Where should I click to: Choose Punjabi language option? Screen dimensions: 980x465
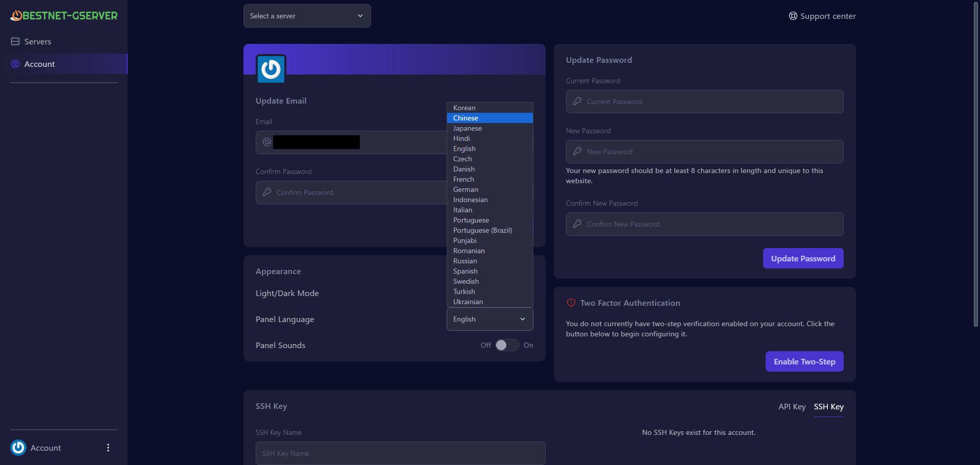[x=490, y=240]
